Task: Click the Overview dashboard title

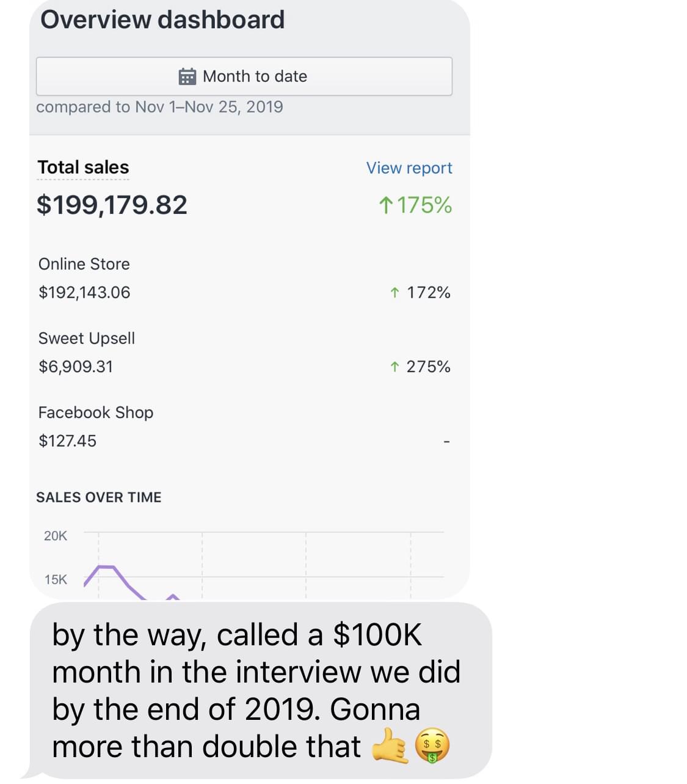Action: 162,20
